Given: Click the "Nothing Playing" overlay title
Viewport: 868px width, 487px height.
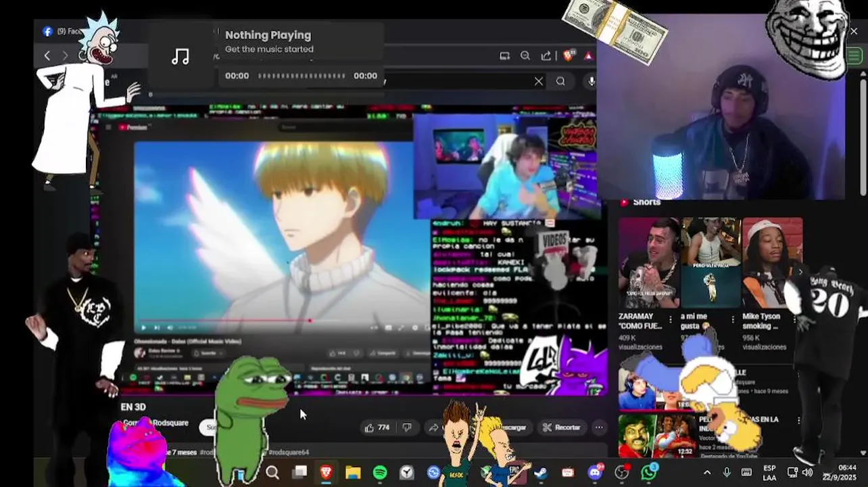Looking at the screenshot, I should point(268,35).
